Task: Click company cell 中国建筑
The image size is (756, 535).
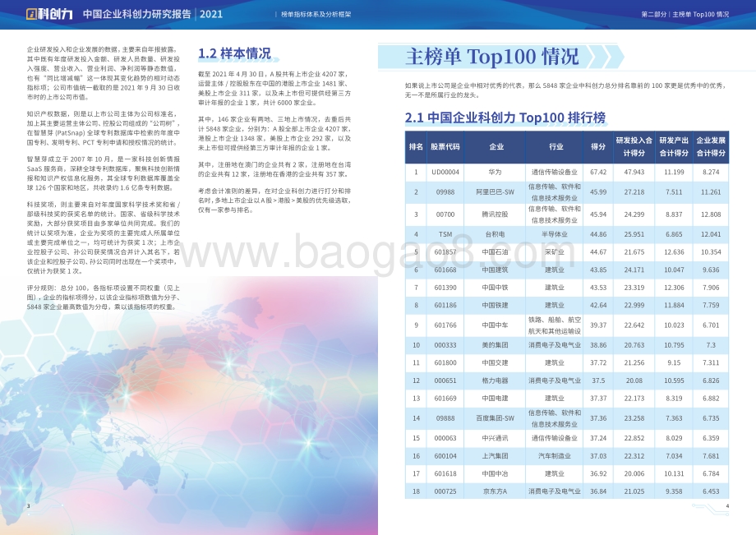Action: [x=495, y=270]
